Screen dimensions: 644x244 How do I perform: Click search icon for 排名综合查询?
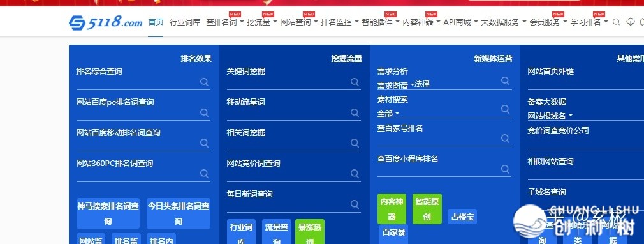click(204, 82)
